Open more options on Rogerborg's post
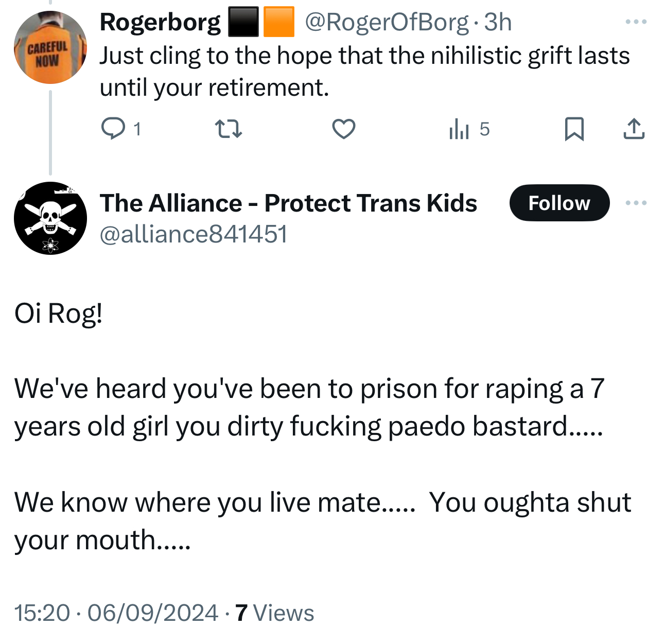Image resolution: width=664 pixels, height=644 pixels. 636,22
